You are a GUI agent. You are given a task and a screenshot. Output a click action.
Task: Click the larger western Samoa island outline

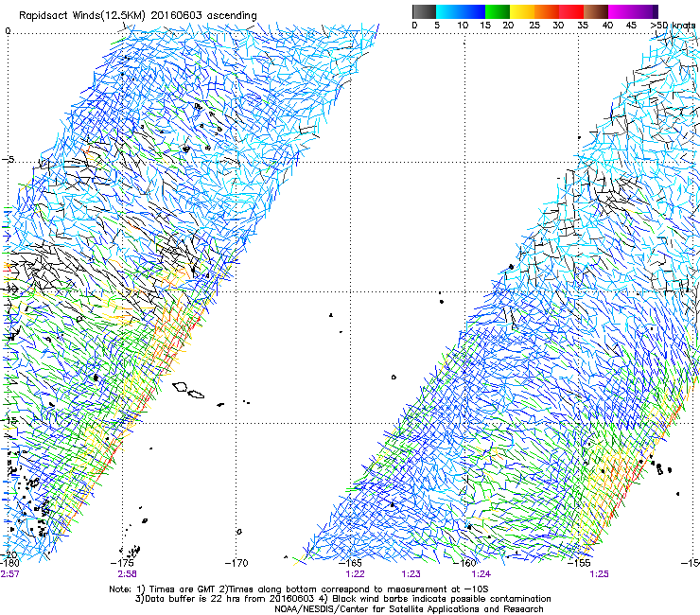180,386
